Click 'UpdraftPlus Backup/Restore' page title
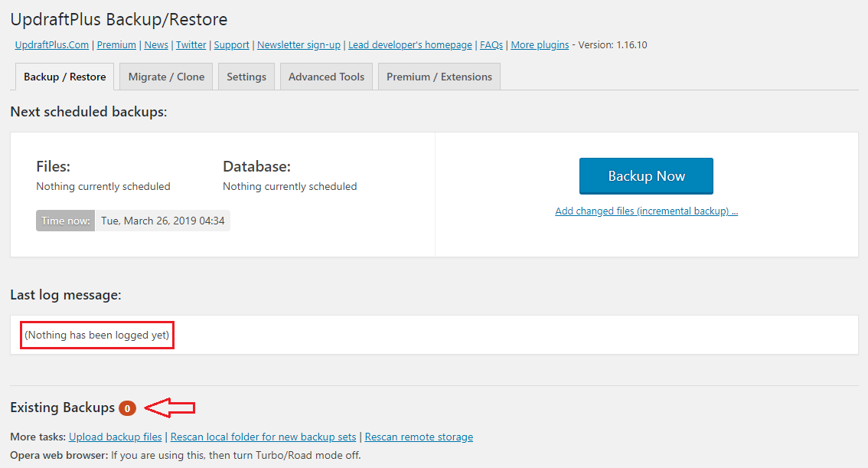868x468 pixels. (119, 19)
